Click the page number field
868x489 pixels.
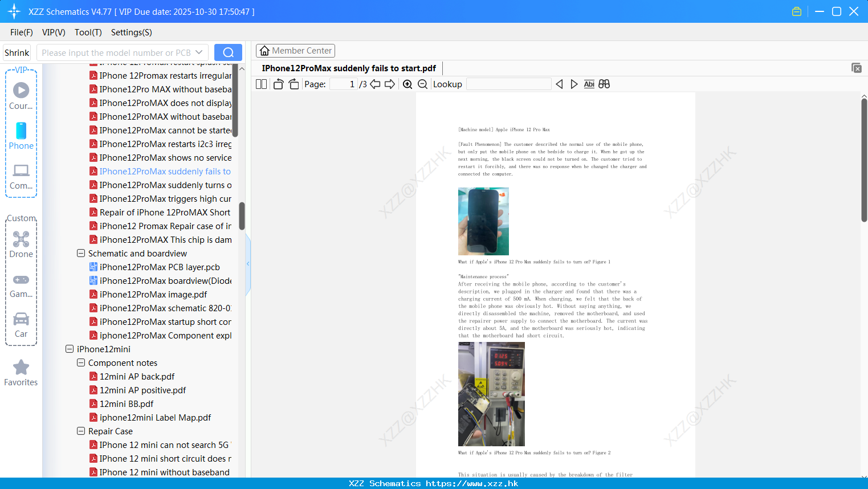click(344, 84)
